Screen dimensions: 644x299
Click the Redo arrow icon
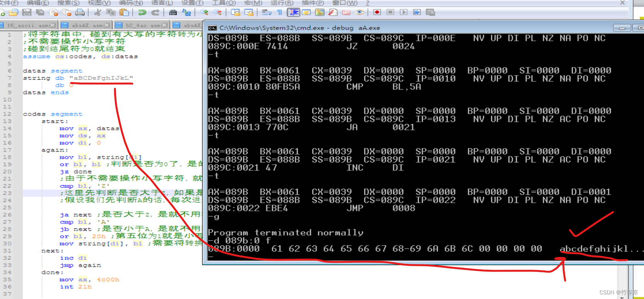(155, 13)
